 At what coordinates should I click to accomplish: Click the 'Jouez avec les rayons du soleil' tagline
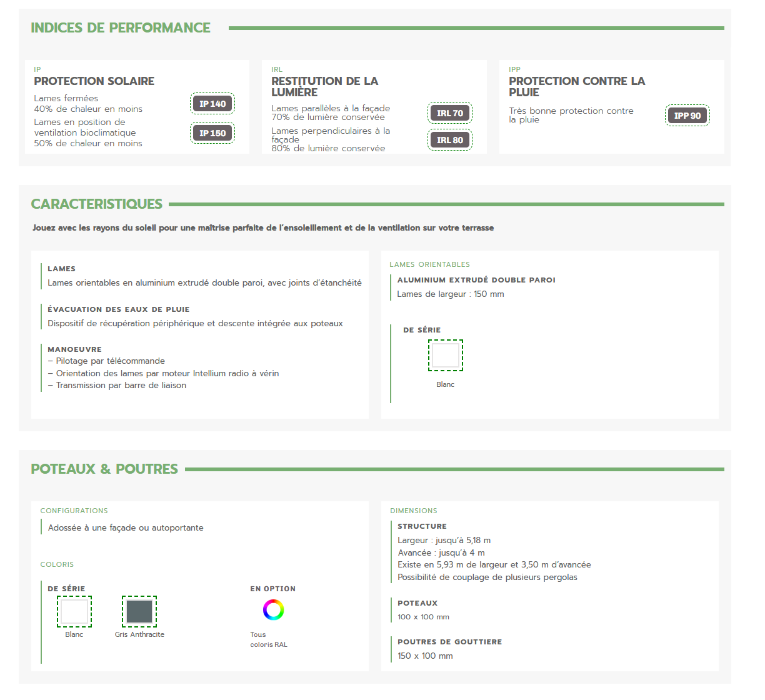point(263,228)
